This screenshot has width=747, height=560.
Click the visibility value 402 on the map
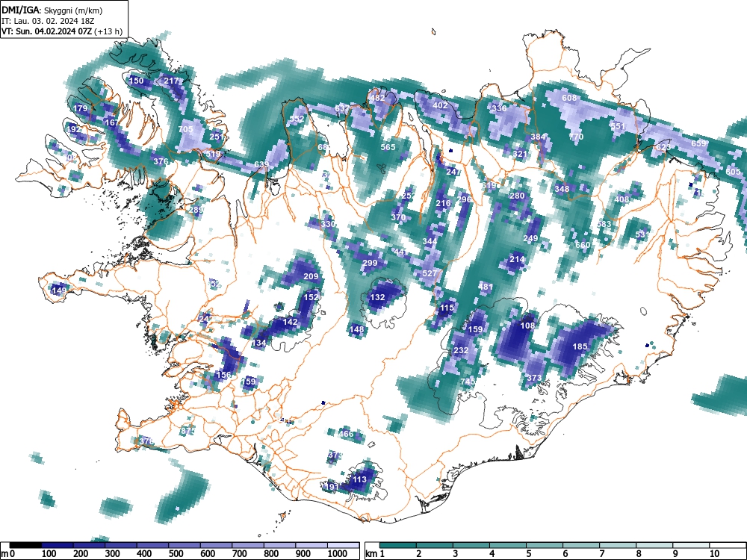[x=440, y=105]
